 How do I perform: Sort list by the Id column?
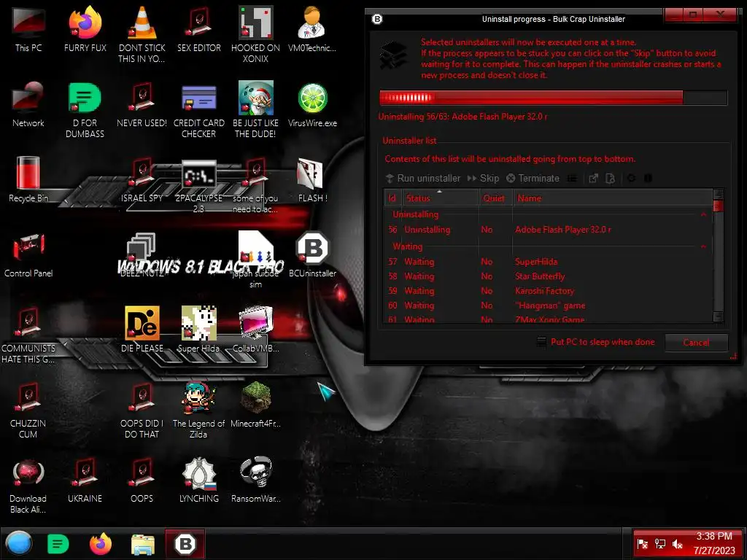pyautogui.click(x=393, y=198)
